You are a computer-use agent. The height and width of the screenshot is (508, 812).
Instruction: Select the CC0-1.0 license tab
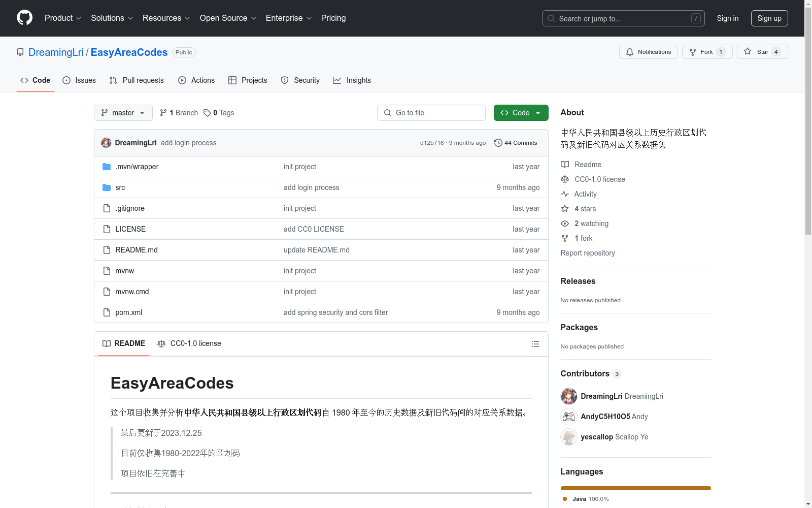[x=189, y=343]
